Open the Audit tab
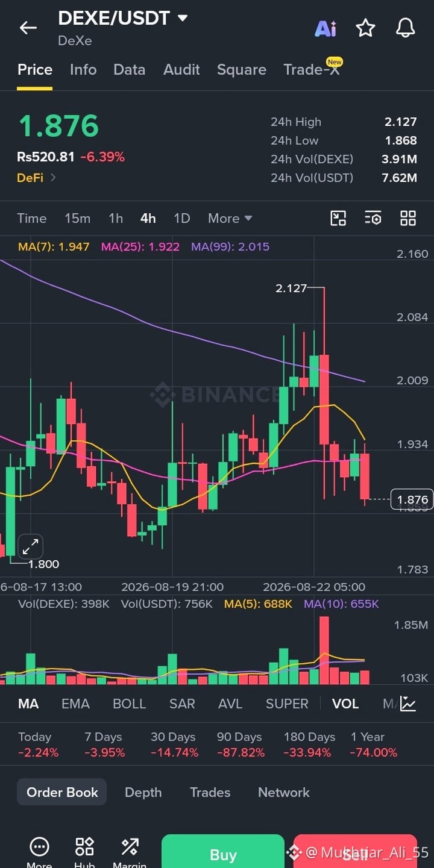 (x=181, y=70)
